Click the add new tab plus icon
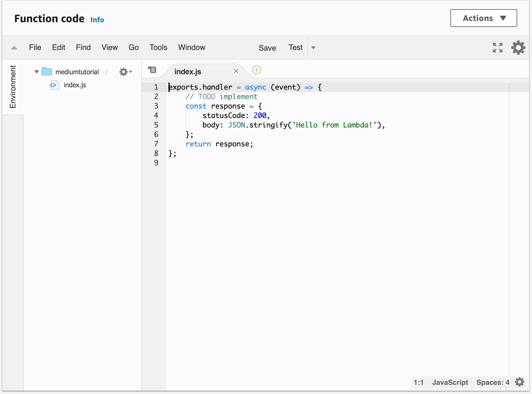This screenshot has width=532, height=394. point(257,70)
